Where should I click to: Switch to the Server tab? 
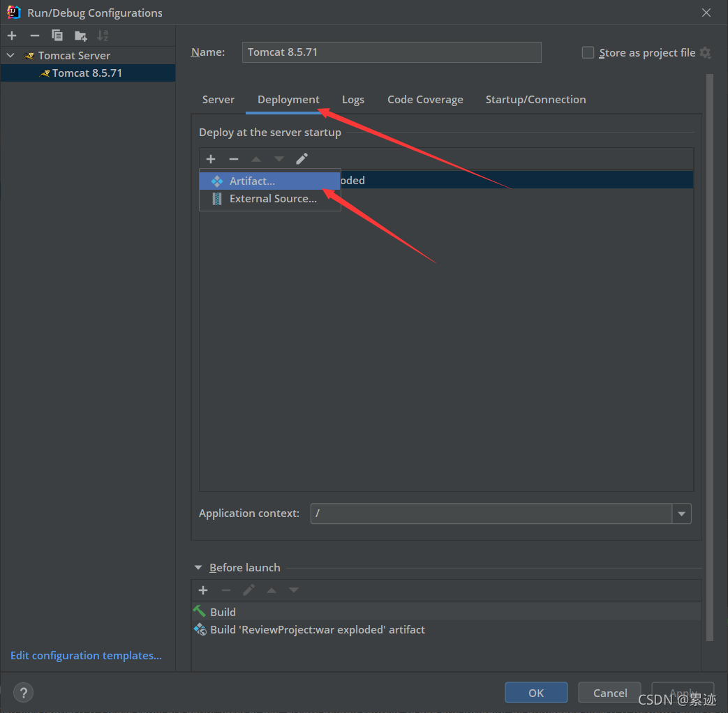[x=218, y=100]
